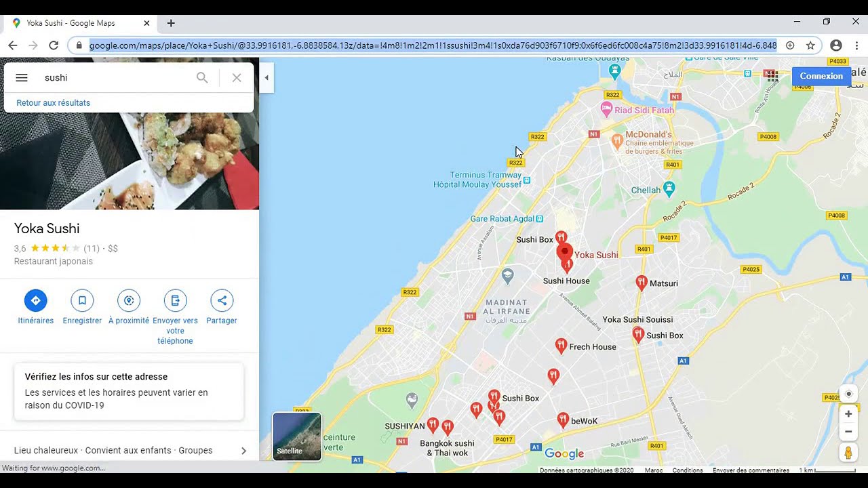
Task: Sign in with the Connexion button
Action: 821,77
